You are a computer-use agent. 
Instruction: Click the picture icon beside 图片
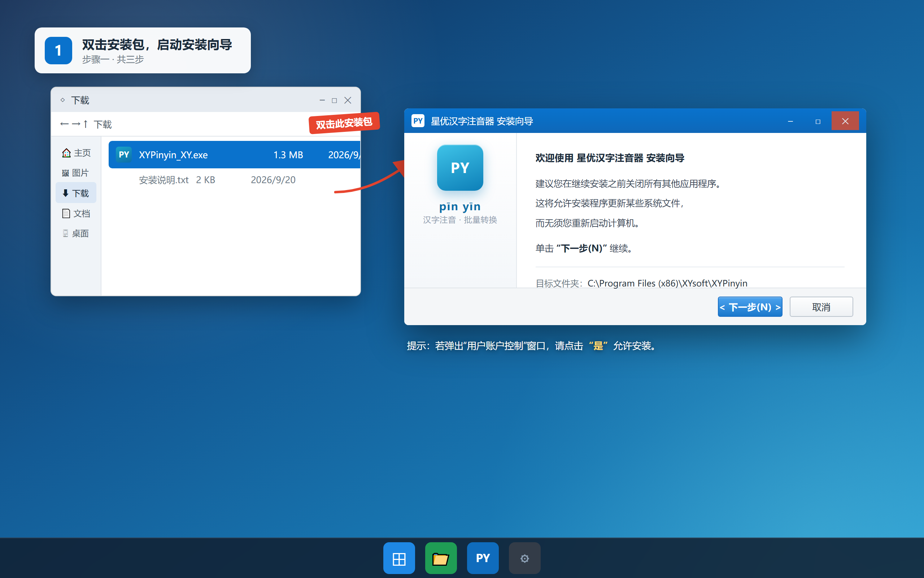(x=66, y=173)
